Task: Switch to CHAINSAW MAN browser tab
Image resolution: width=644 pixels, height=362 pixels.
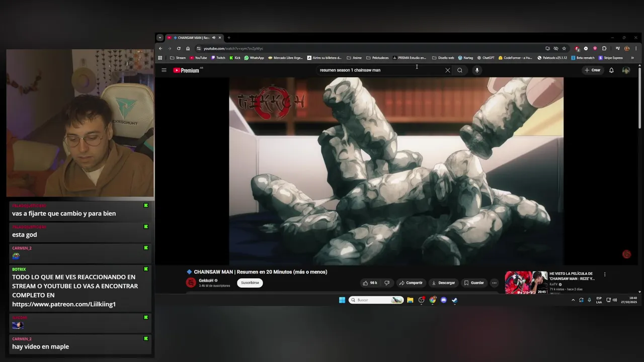Action: (193, 38)
